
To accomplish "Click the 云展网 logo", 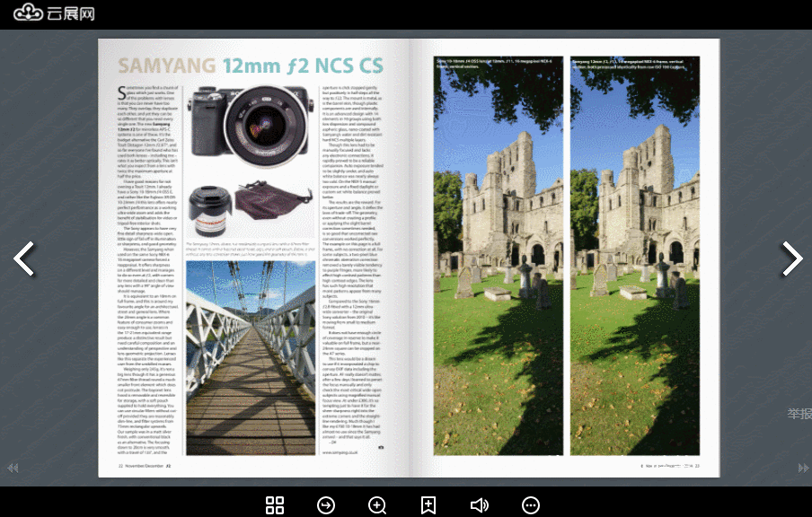I will [x=54, y=13].
